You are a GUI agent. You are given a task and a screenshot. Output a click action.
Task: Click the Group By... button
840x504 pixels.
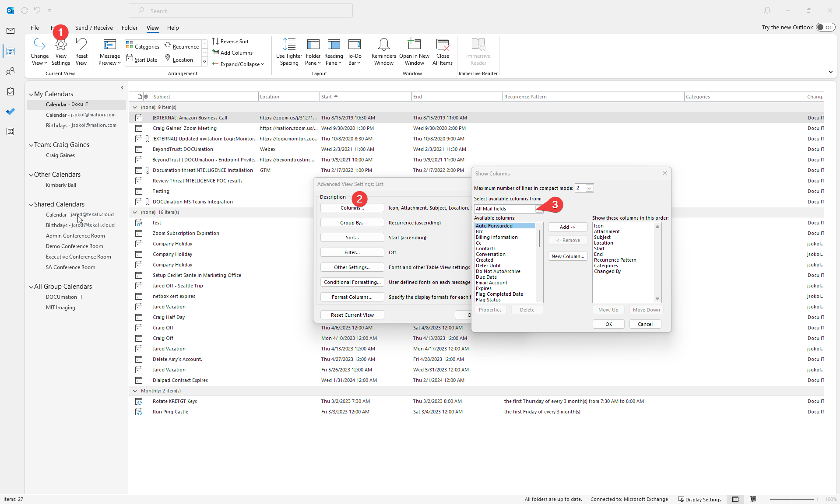tap(352, 223)
